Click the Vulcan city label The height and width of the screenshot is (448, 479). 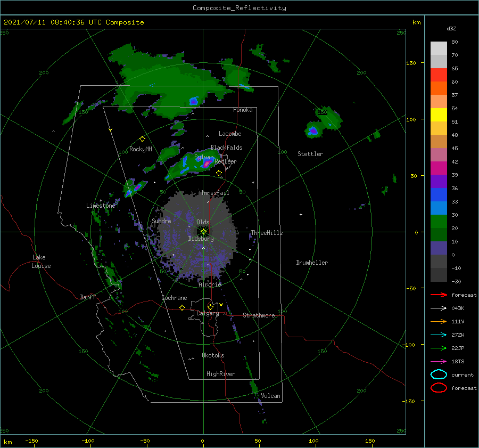[x=271, y=396]
